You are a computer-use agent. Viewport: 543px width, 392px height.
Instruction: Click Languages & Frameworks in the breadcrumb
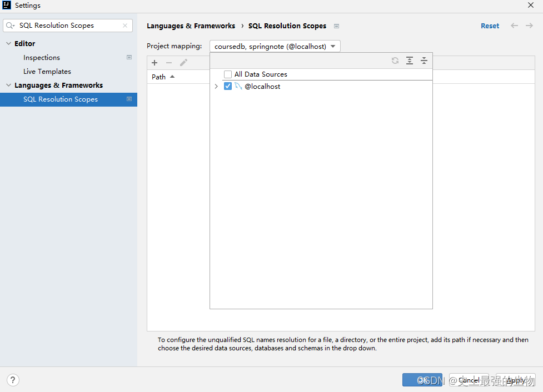(x=191, y=26)
